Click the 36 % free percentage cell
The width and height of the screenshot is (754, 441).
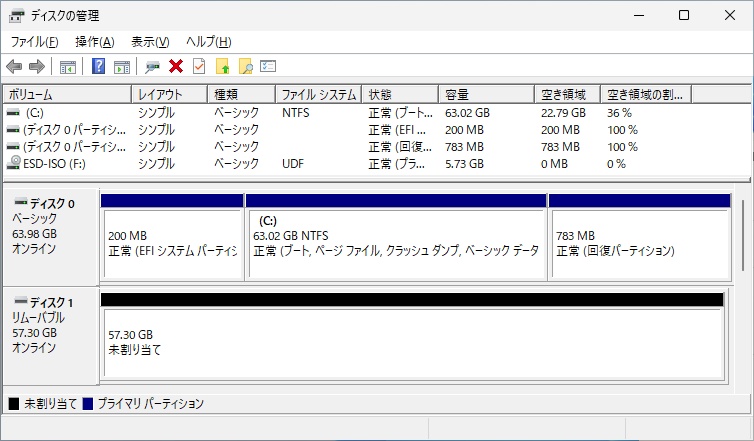[x=619, y=113]
